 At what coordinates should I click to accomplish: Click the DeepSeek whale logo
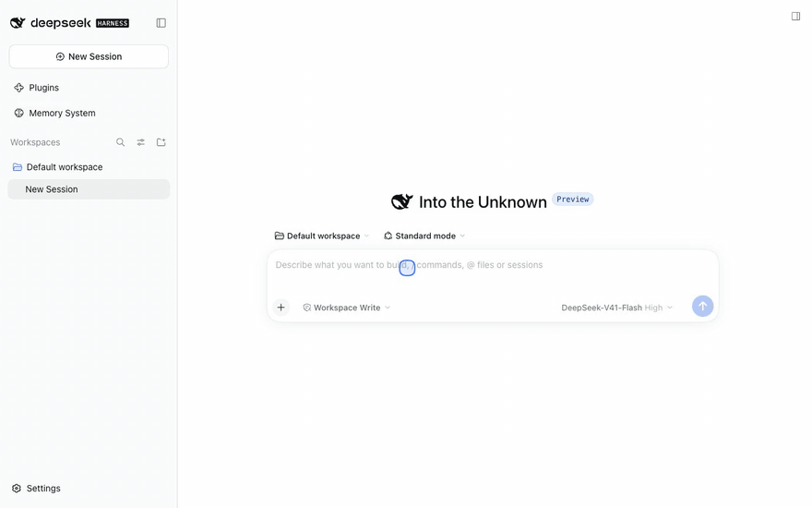click(18, 23)
